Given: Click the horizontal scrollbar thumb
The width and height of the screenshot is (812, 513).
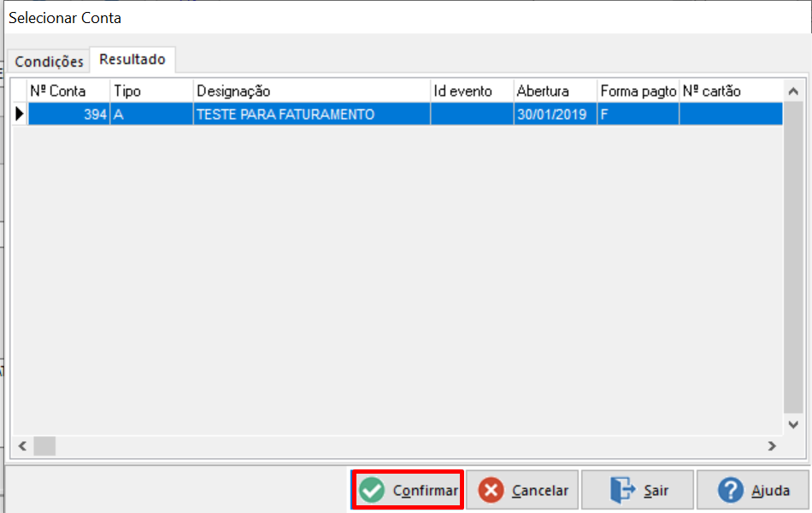Looking at the screenshot, I should (44, 445).
